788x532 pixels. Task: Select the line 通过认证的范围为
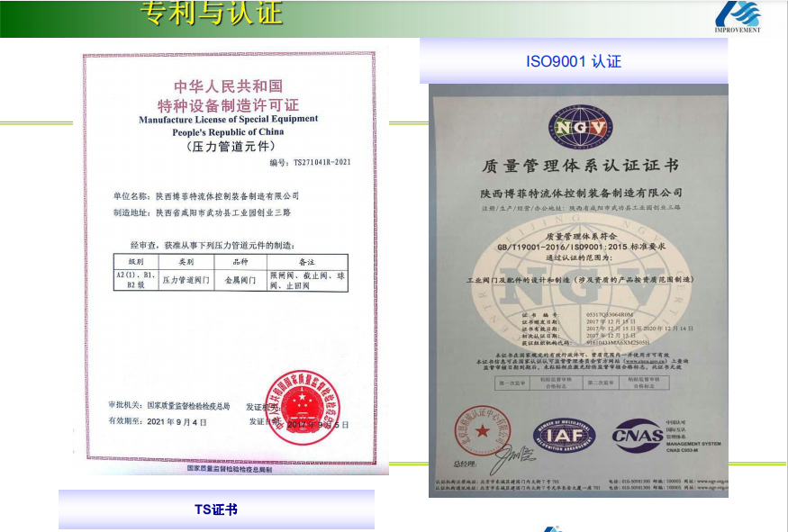[579, 257]
